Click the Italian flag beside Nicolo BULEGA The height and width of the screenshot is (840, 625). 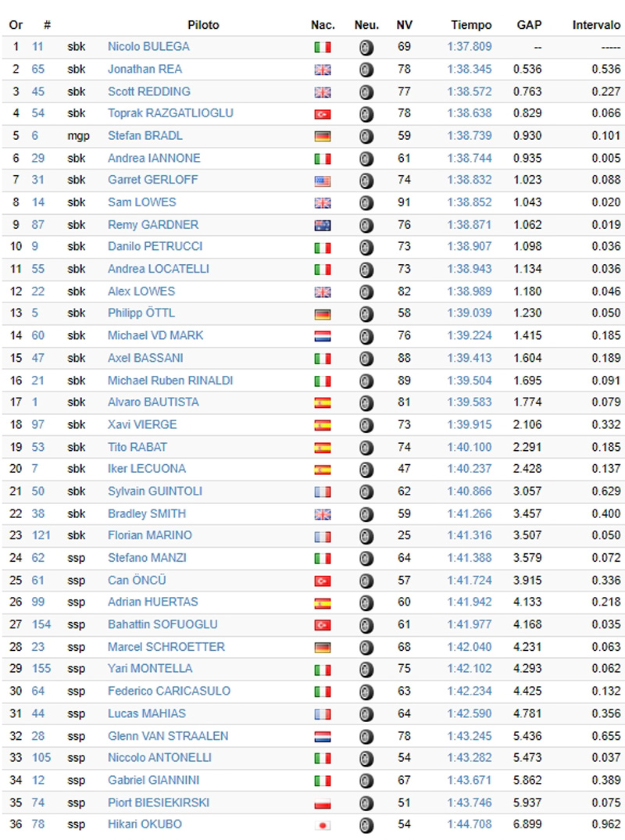[x=322, y=47]
